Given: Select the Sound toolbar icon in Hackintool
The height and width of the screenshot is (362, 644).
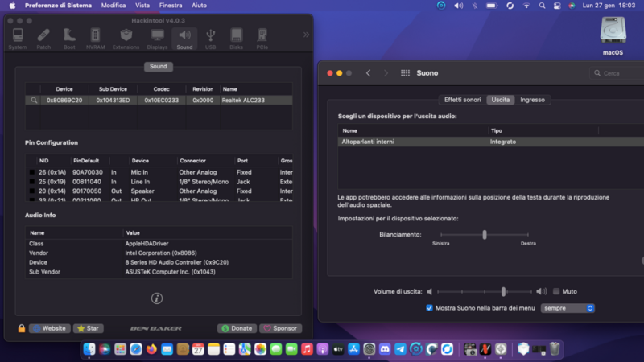Looking at the screenshot, I should (184, 39).
